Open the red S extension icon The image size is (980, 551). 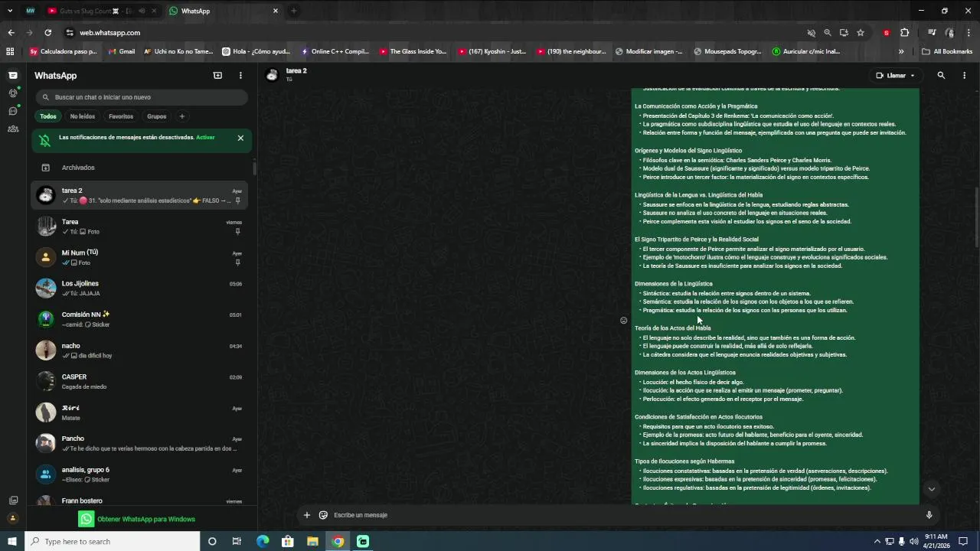[887, 33]
